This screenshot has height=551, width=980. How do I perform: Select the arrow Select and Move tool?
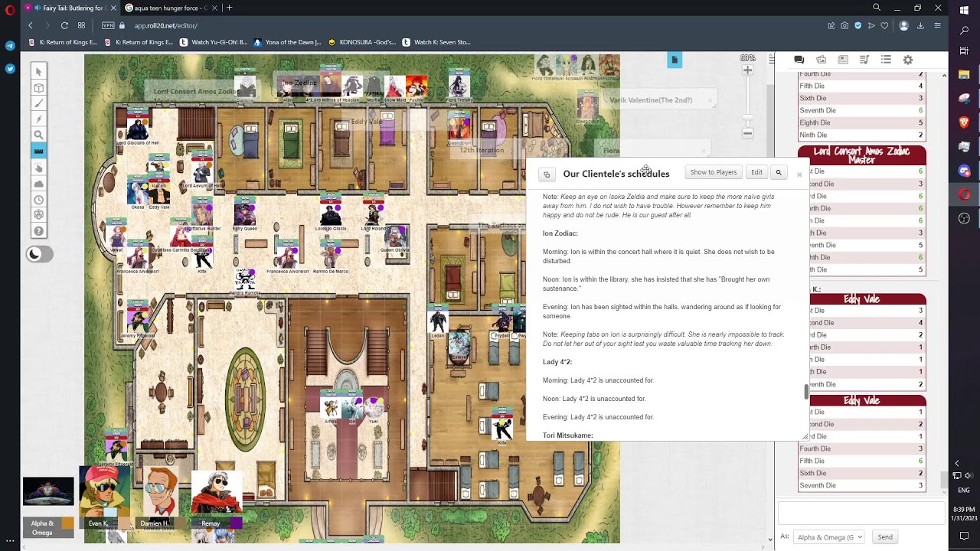pyautogui.click(x=38, y=71)
